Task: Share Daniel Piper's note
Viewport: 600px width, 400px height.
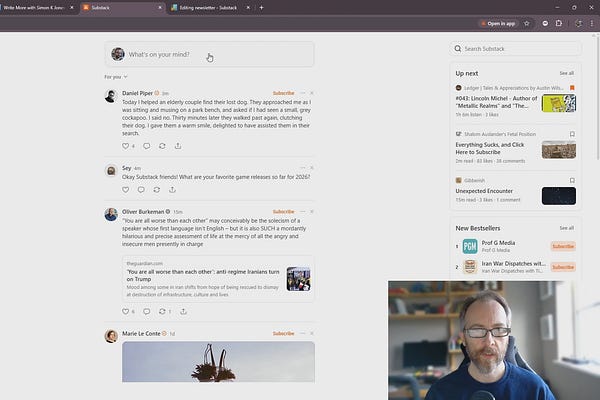Action: [x=178, y=146]
